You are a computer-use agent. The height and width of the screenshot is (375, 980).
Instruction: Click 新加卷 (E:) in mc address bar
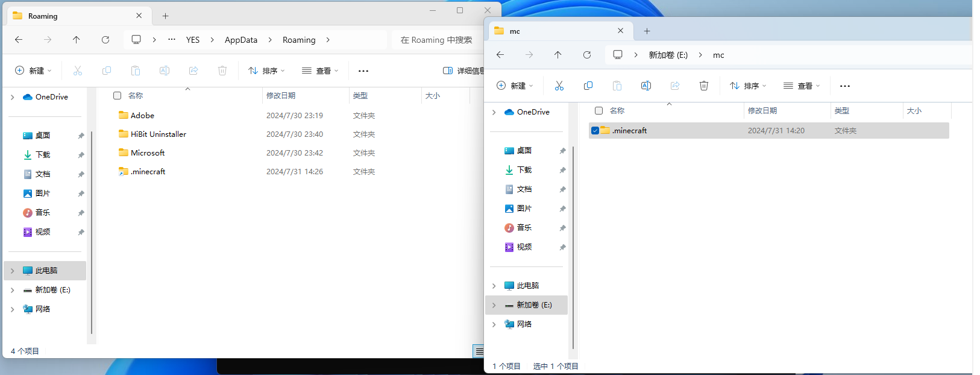coord(668,55)
